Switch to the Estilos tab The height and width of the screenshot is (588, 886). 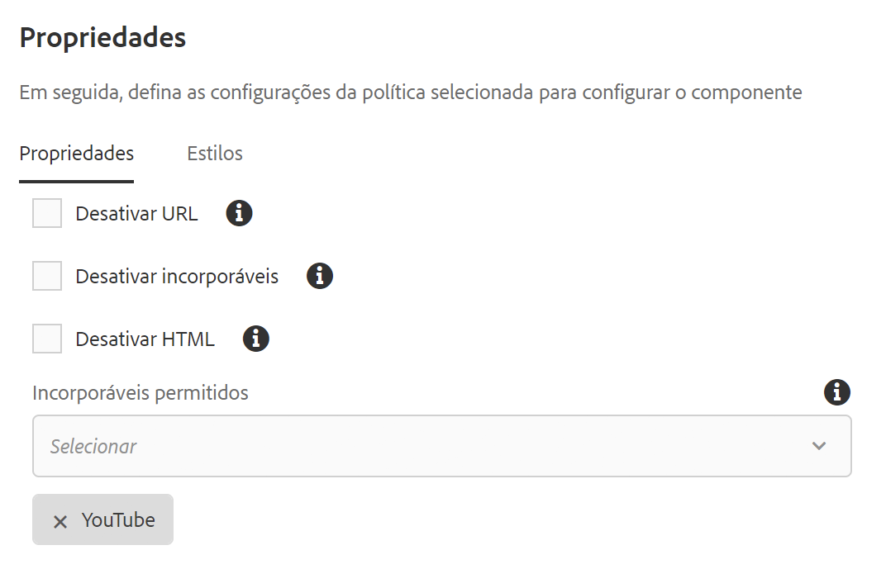coord(215,154)
